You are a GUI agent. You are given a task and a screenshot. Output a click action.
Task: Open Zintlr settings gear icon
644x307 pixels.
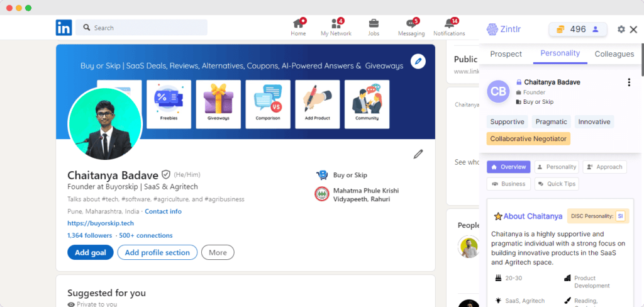click(621, 30)
